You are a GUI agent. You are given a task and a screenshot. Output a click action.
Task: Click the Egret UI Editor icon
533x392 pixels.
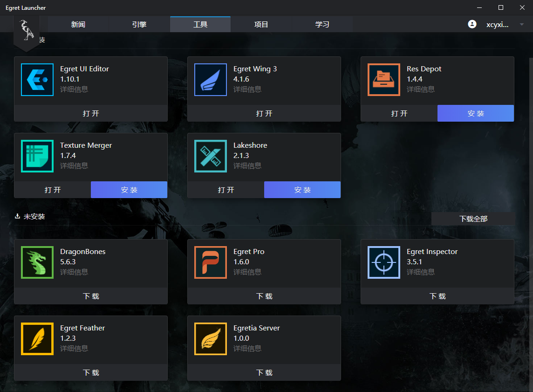click(x=37, y=80)
